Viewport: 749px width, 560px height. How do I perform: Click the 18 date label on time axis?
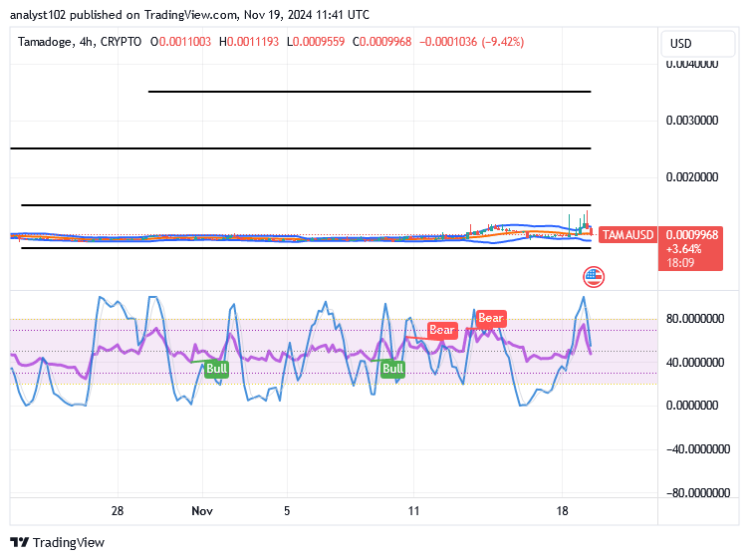(x=562, y=511)
